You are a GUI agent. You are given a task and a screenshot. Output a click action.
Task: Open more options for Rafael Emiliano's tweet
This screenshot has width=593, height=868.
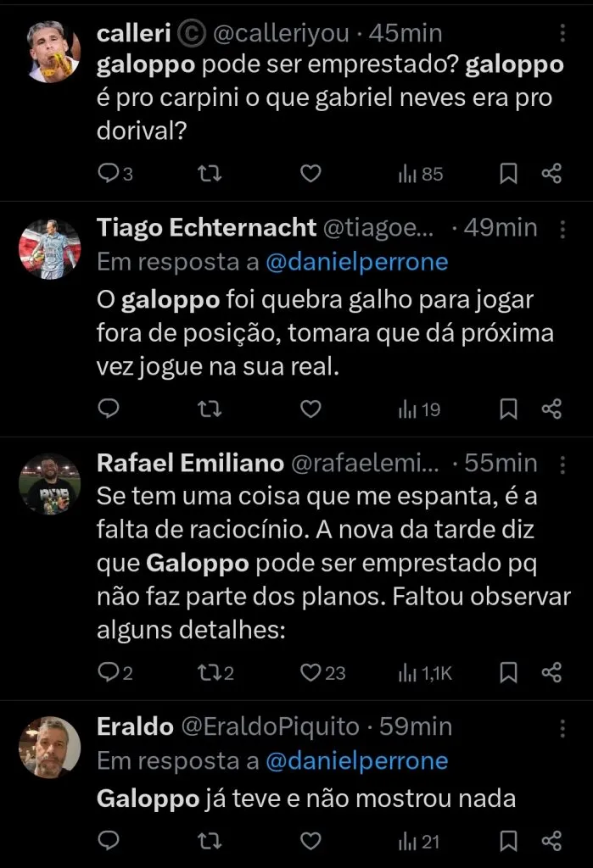(x=564, y=464)
